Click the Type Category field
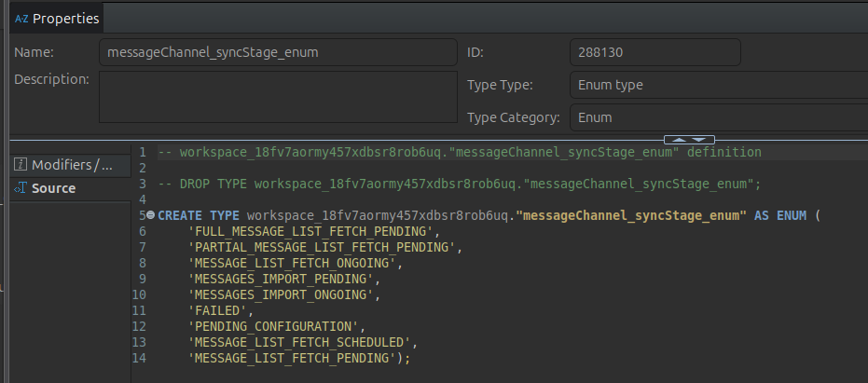868x383 pixels. (x=710, y=118)
